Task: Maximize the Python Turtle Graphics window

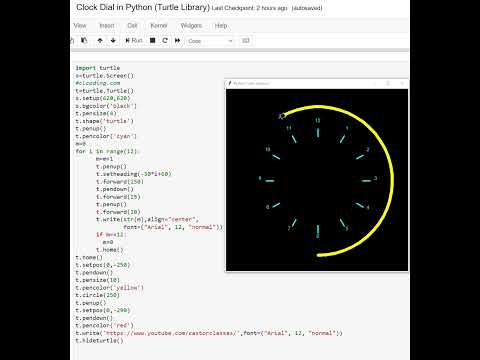Action: click(388, 83)
